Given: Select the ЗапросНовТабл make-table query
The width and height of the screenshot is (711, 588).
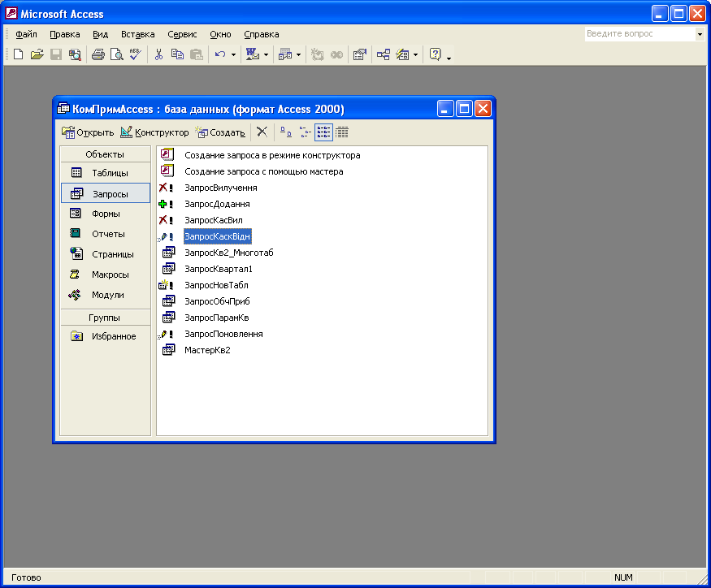Looking at the screenshot, I should click(x=216, y=286).
